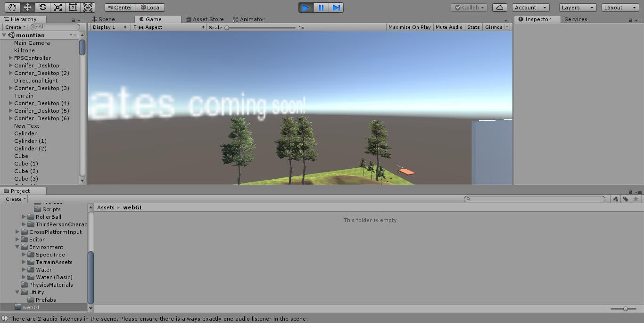The width and height of the screenshot is (644, 323).
Task: Expand Conifer_Desktop (2) in Hierarchy
Action: coord(10,73)
